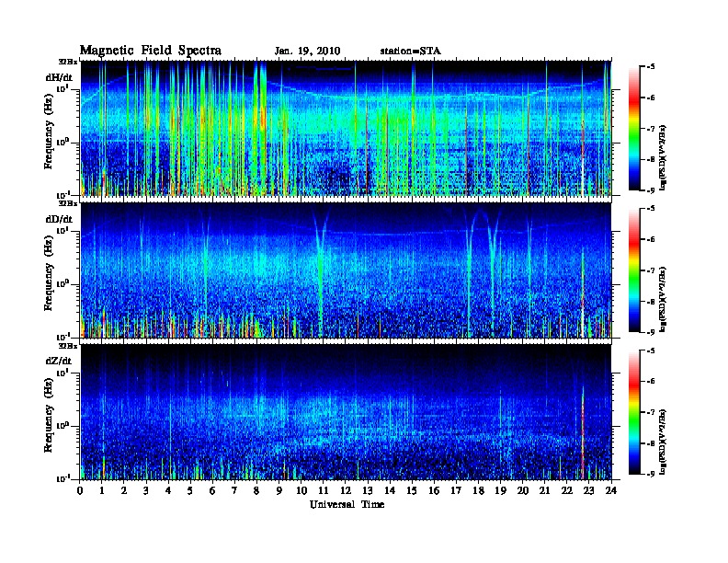Viewport: 728px width, 563px height.
Task: Click the hour 2 tick label
Action: [124, 490]
